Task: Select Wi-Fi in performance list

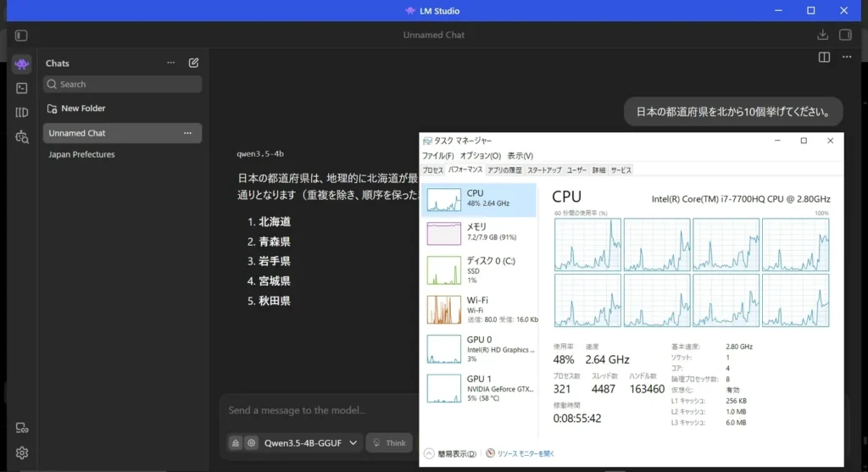Action: 480,309
